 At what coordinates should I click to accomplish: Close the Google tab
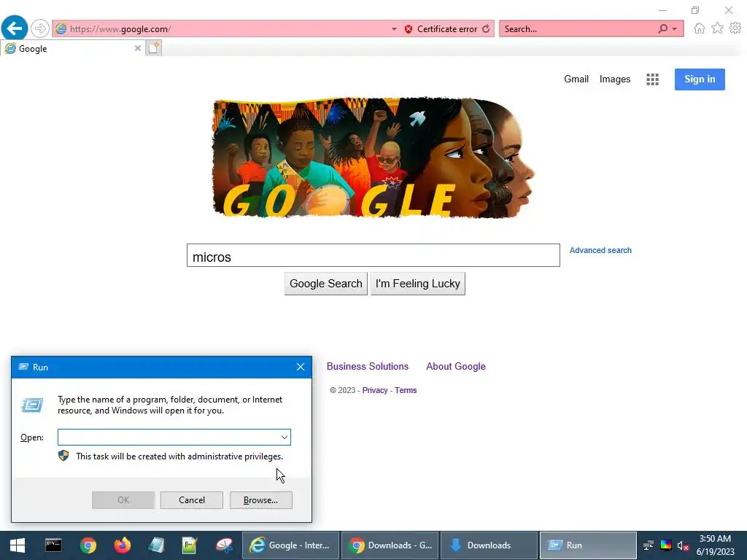[137, 48]
